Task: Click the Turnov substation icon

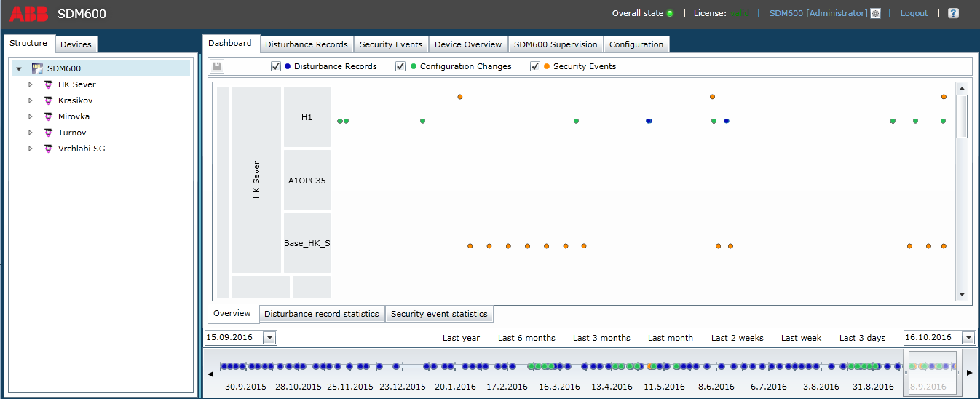Action: [x=48, y=133]
